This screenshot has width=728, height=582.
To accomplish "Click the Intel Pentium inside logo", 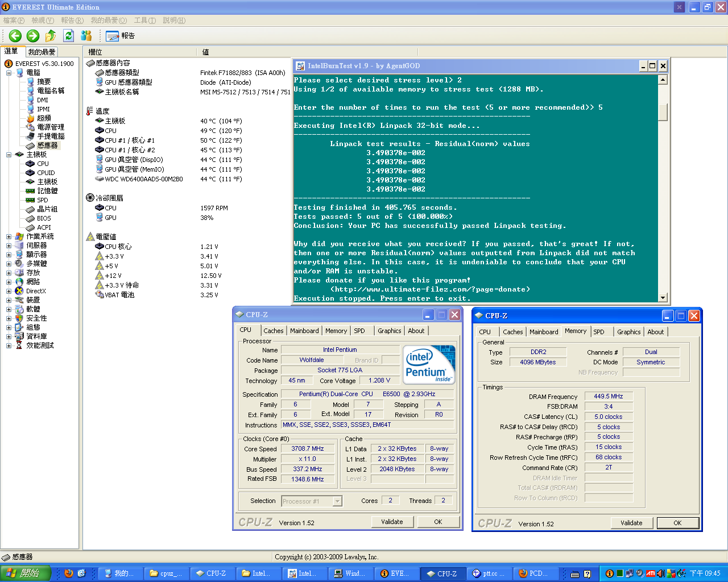I will 429,364.
